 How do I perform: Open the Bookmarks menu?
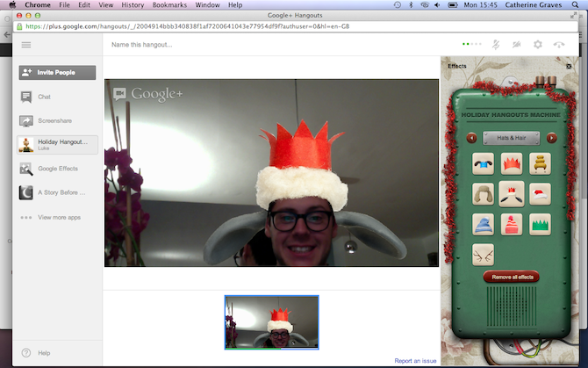click(x=169, y=5)
